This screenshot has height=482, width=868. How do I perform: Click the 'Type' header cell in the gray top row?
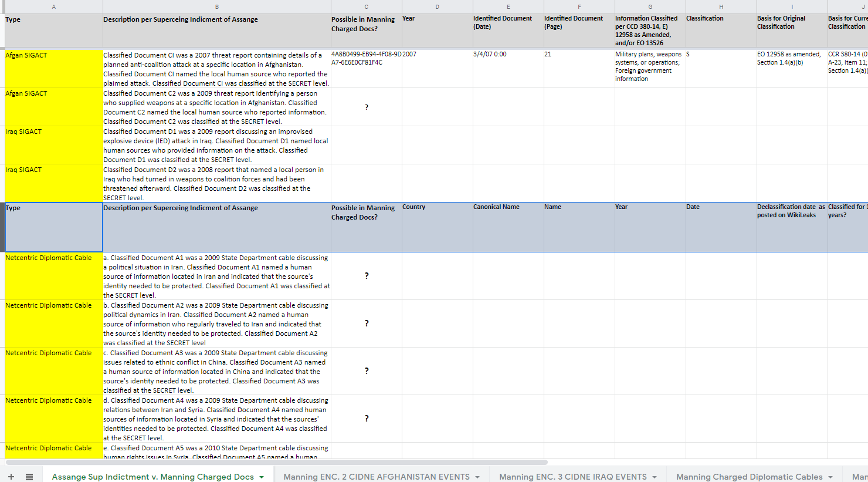(x=54, y=31)
